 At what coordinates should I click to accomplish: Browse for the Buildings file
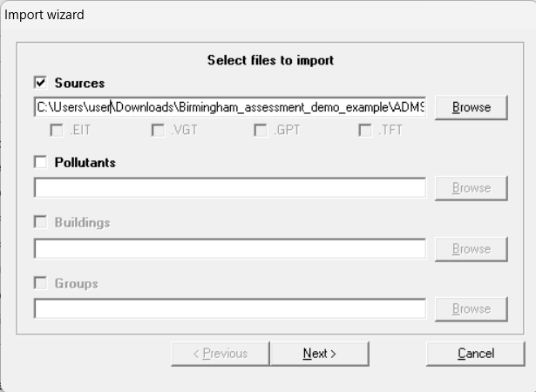click(x=471, y=248)
